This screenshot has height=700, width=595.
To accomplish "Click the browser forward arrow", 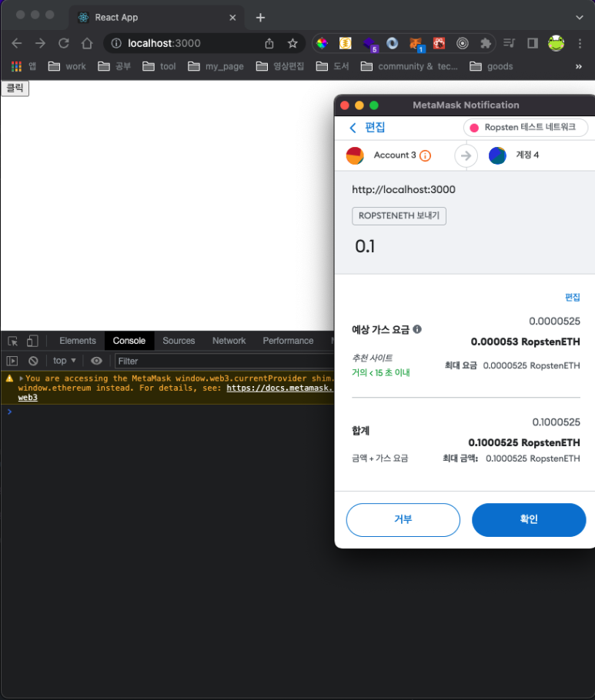I will [x=40, y=43].
